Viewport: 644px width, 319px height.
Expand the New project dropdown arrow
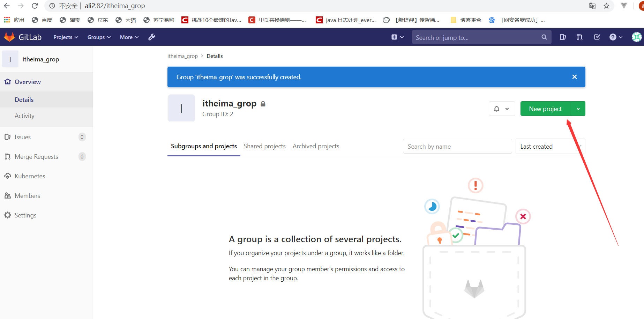tap(578, 109)
